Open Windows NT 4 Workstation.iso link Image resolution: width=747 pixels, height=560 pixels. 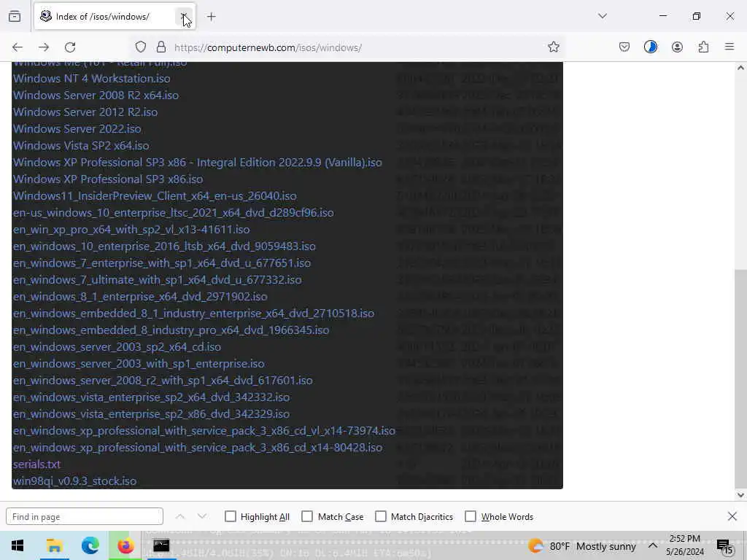[x=91, y=79]
